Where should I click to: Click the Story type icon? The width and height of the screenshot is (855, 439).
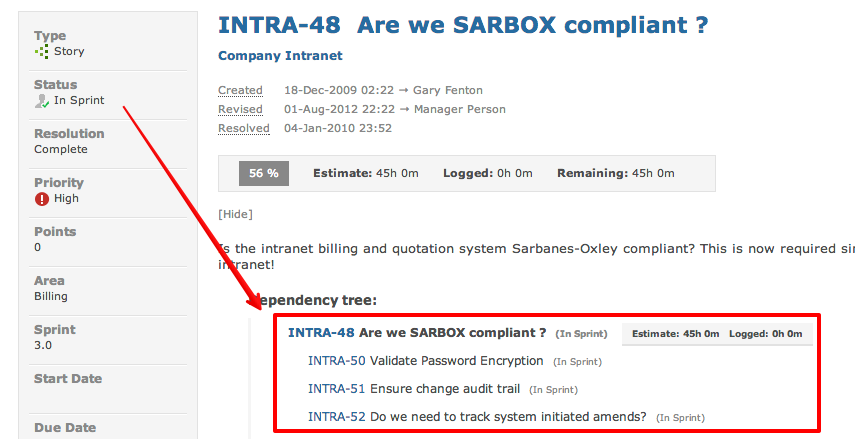tap(41, 52)
